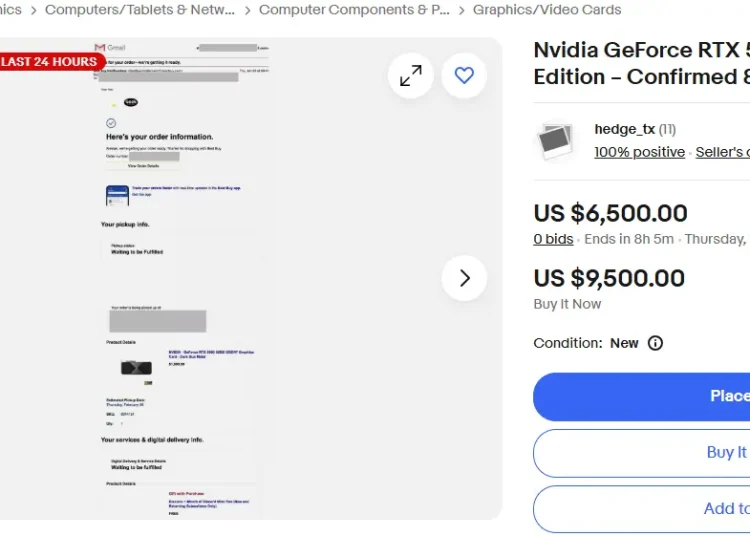The width and height of the screenshot is (750, 536).
Task: Open the main order confirmation image
Action: coord(182,279)
